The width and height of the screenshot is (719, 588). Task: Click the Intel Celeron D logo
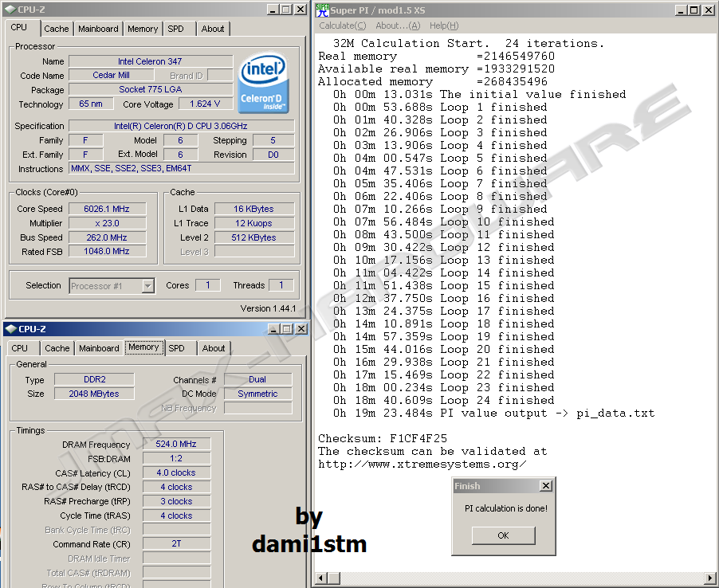(x=264, y=84)
